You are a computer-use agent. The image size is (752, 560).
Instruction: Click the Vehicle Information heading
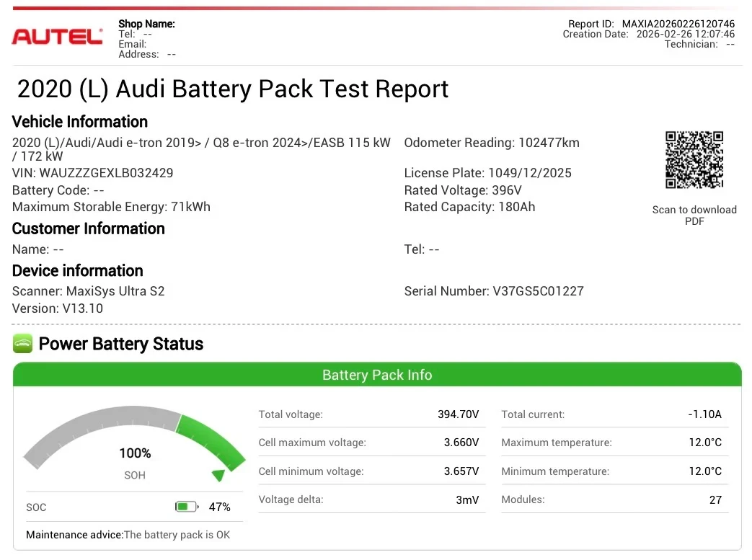click(x=79, y=122)
